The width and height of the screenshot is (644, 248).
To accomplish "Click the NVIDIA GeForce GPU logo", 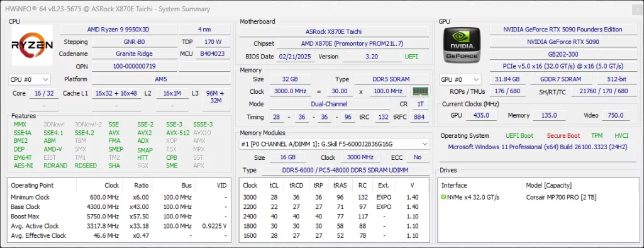I will tap(462, 45).
